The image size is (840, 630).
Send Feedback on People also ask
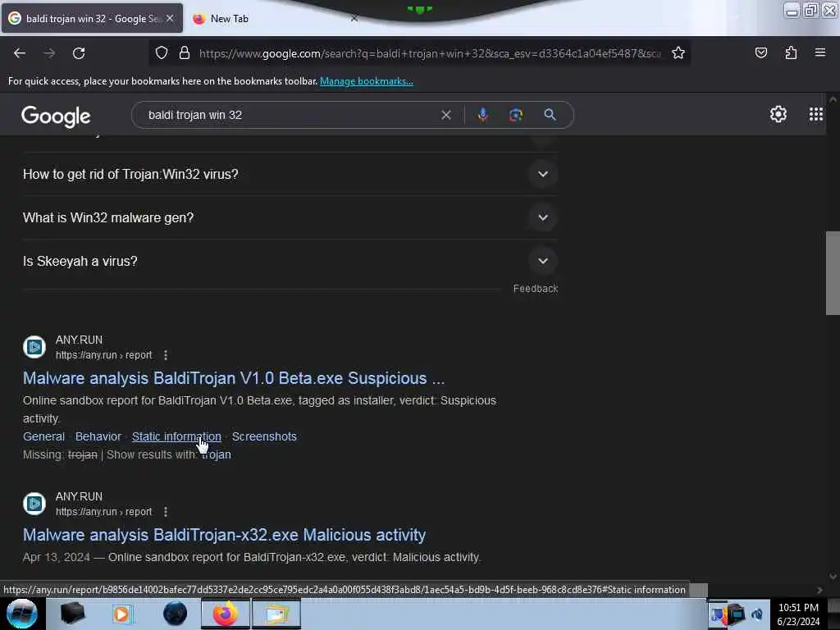535,289
